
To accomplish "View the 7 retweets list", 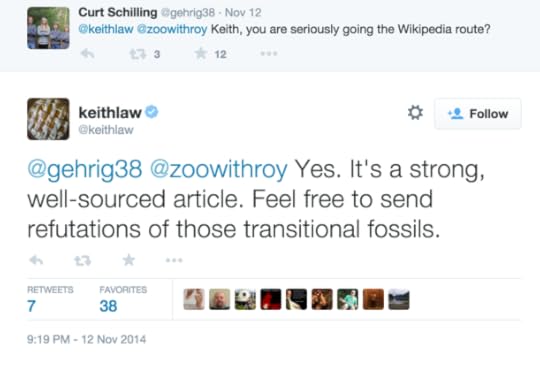I will 50,299.
